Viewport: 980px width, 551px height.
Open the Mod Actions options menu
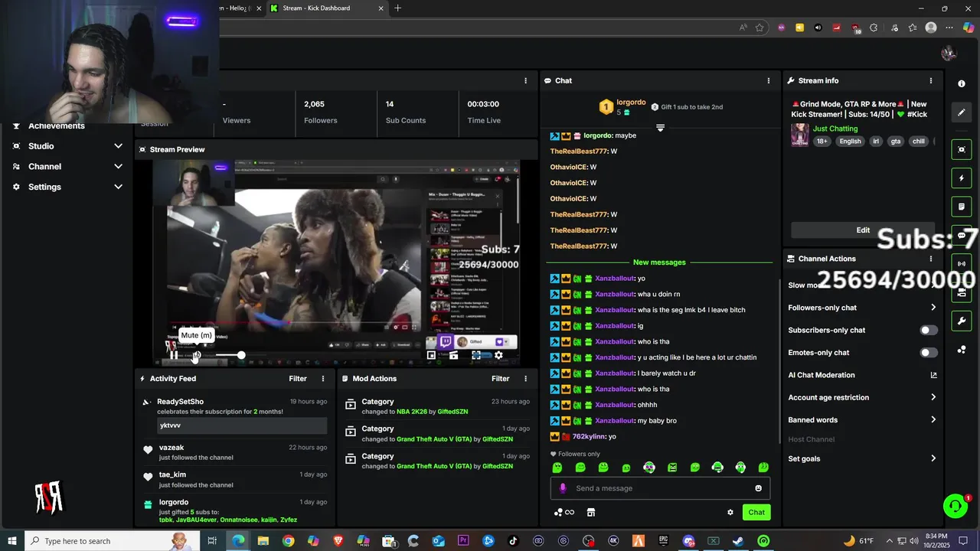[525, 379]
